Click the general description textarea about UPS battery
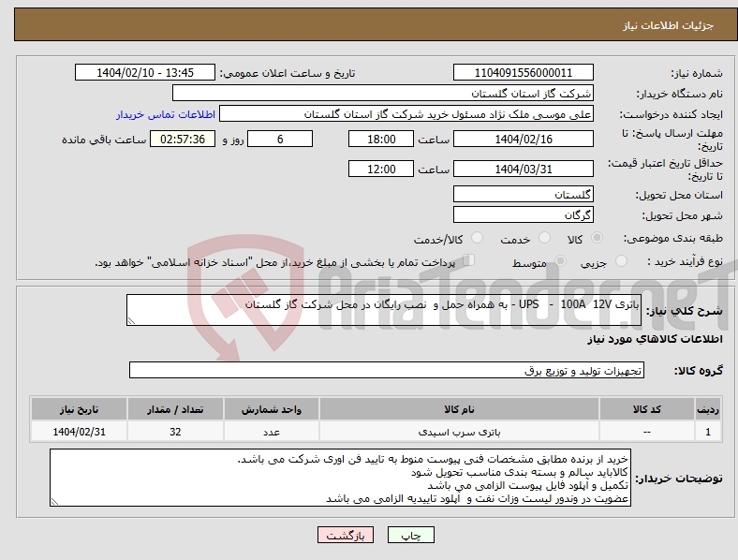 (x=384, y=310)
